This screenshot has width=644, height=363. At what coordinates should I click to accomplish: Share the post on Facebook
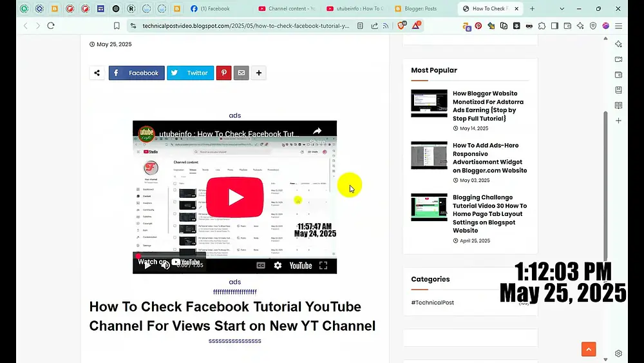pos(137,73)
